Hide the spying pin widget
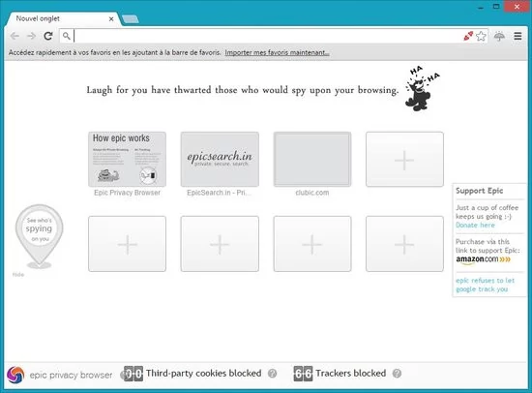 tap(18, 275)
